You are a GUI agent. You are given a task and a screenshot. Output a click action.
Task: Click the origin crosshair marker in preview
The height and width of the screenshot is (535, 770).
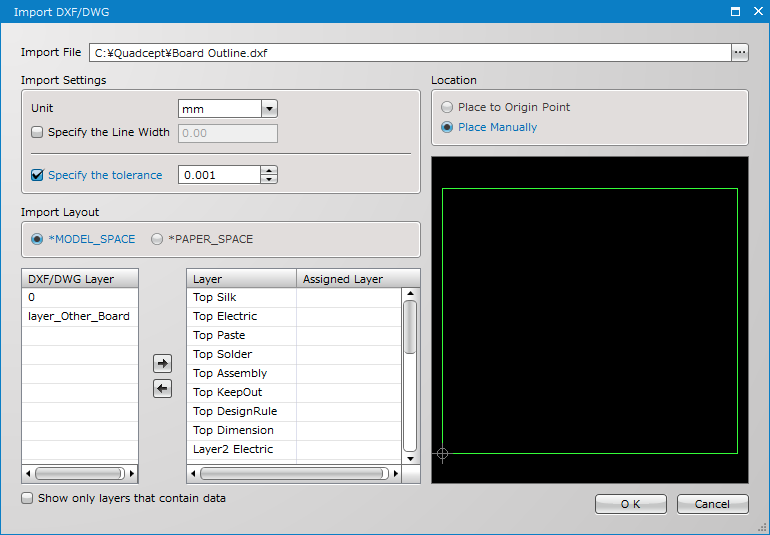click(442, 453)
